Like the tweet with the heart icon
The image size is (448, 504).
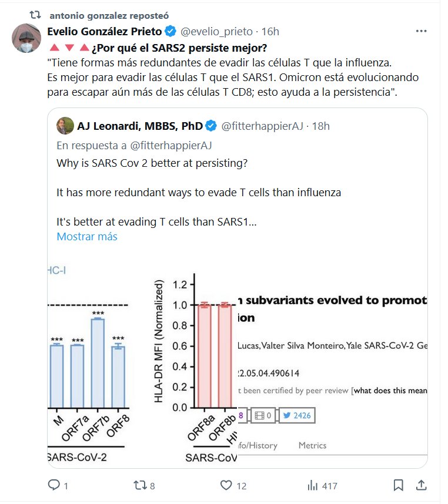coord(226,486)
